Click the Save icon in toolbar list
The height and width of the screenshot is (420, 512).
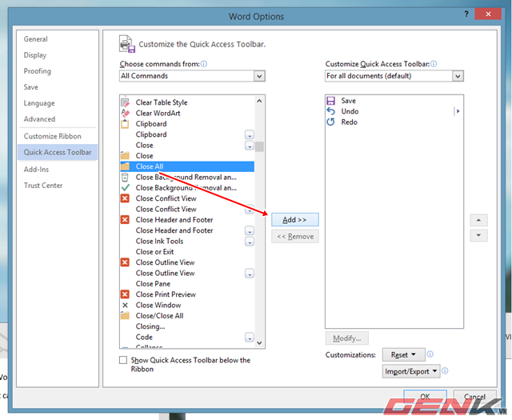click(330, 101)
